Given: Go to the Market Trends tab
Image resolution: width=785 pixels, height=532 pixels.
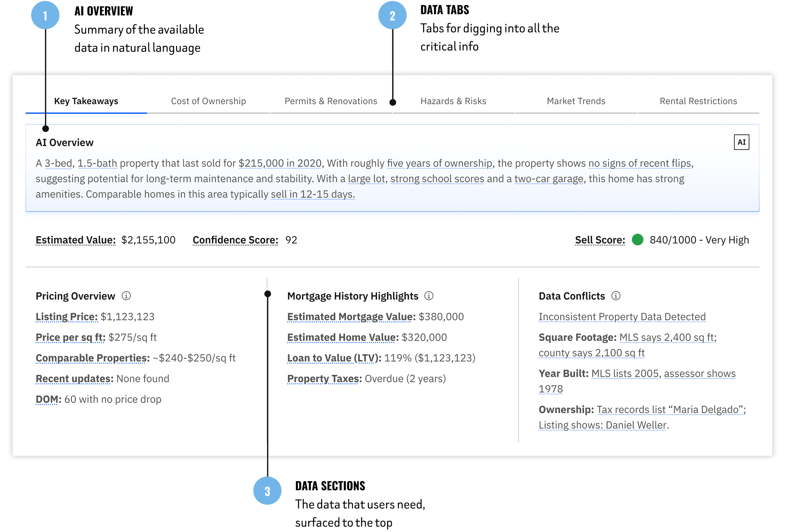Looking at the screenshot, I should point(576,101).
